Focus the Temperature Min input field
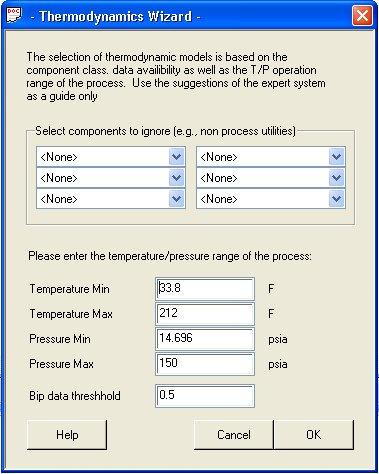This screenshot has width=379, height=474. pyautogui.click(x=205, y=289)
